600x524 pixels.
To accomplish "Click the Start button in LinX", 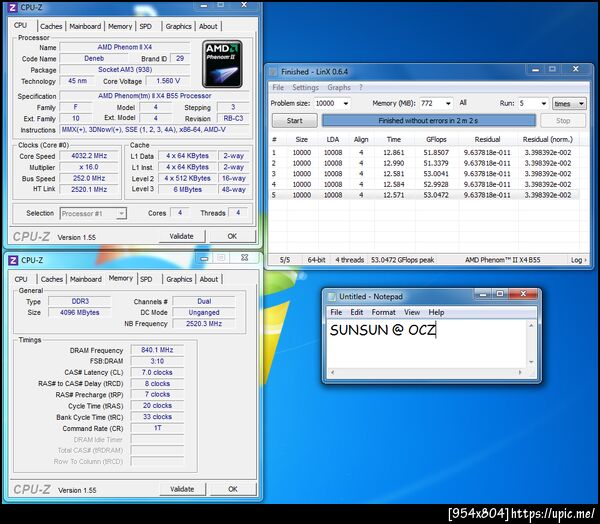I will [295, 121].
